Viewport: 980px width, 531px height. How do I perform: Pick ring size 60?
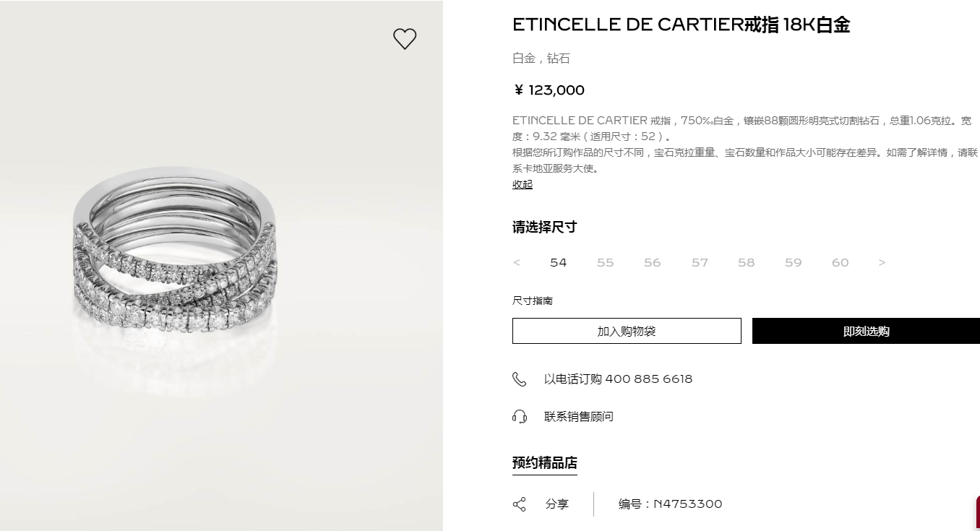pos(840,262)
